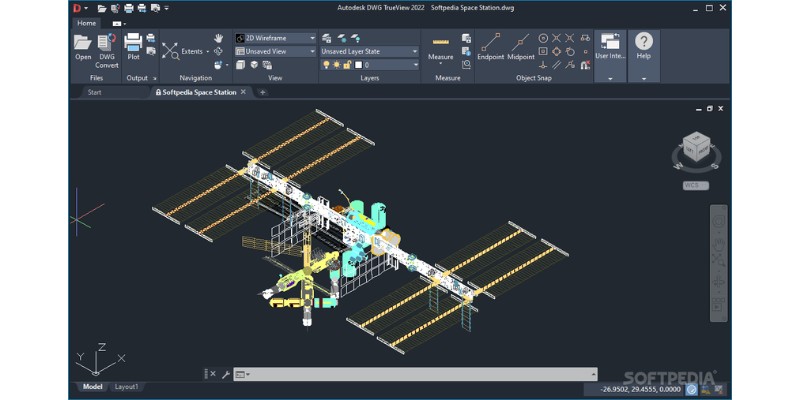Click the Pan hand icon in the nav bar
This screenshot has width=800, height=400.
coord(719,243)
